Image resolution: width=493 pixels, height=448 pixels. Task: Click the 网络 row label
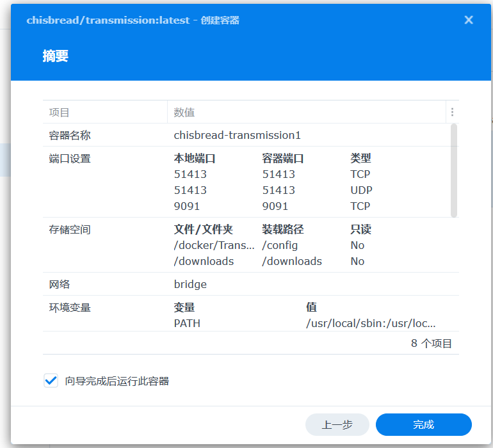point(60,284)
